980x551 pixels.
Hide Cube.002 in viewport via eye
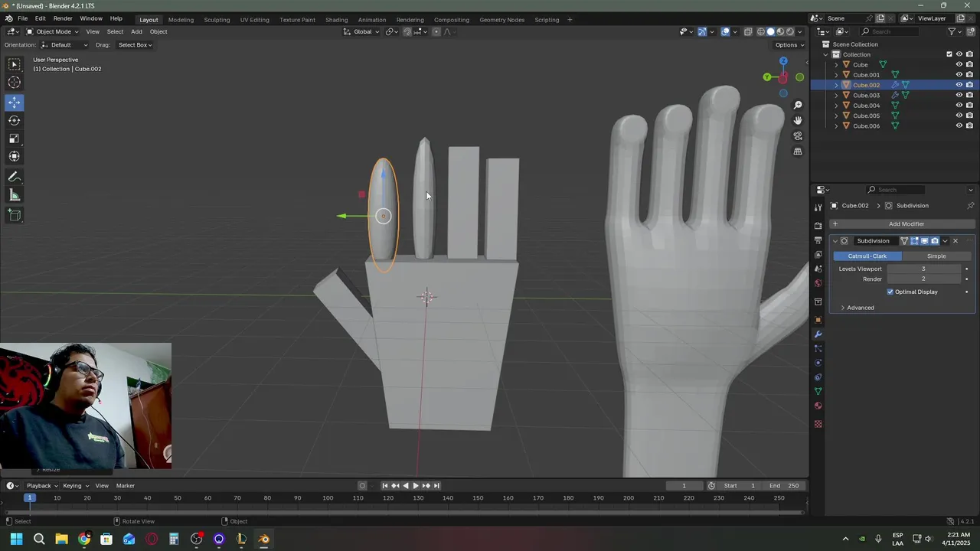[x=959, y=85]
